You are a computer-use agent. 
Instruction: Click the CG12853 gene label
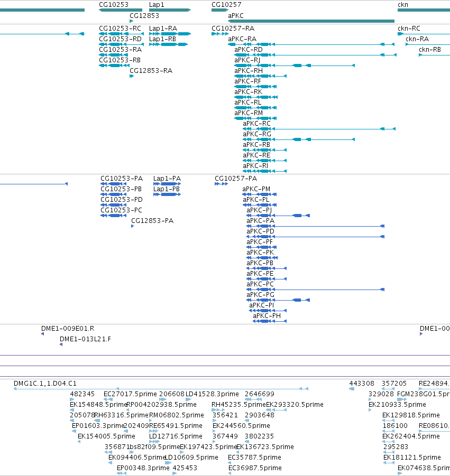144,15
